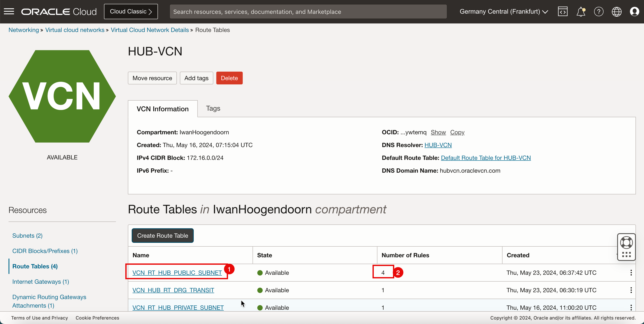Click Move resource button
This screenshot has width=644, height=324.
152,78
